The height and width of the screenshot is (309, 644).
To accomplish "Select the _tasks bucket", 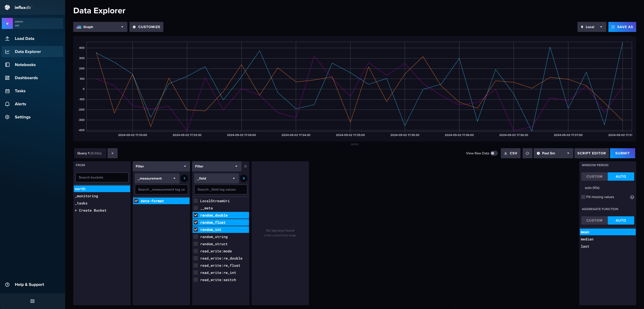I will coord(102,203).
